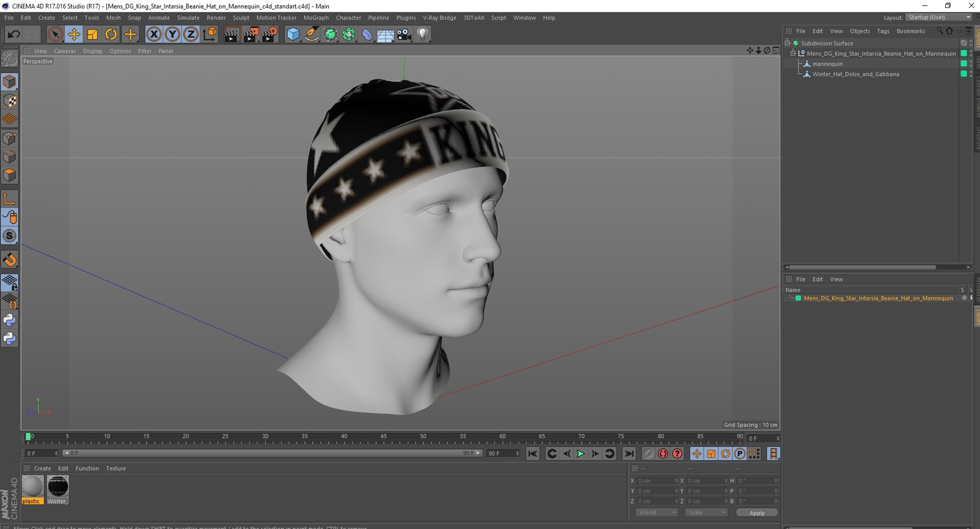This screenshot has width=980, height=529.
Task: Add a Subdivision Surface generator
Action: point(330,35)
